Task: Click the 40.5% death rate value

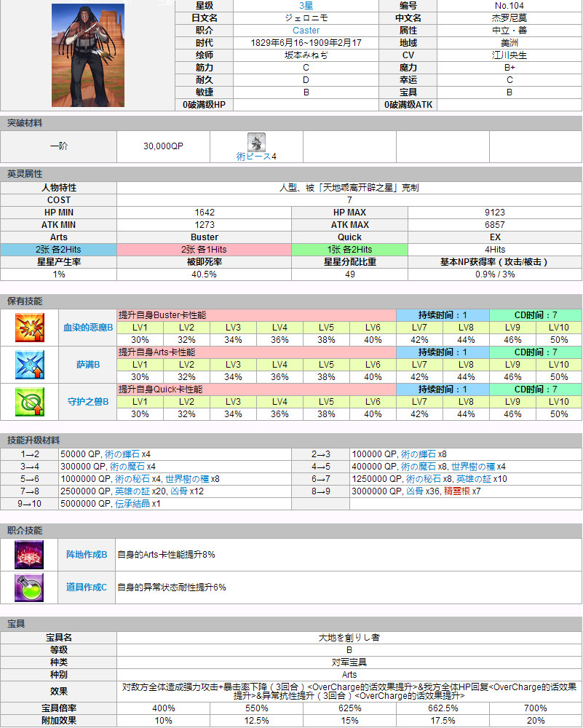Action: pyautogui.click(x=205, y=274)
